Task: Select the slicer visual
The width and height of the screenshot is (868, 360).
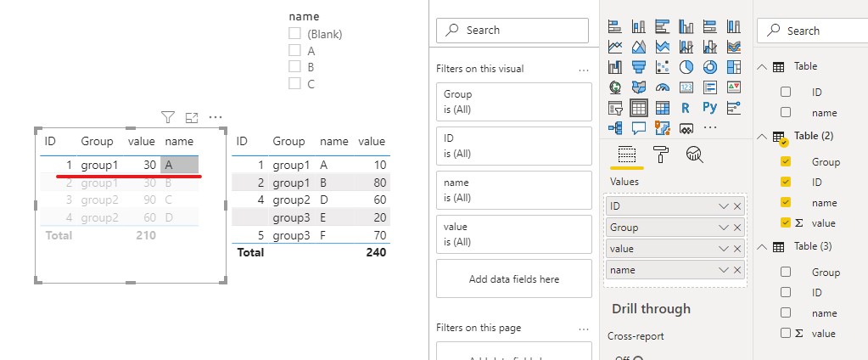Action: click(615, 108)
